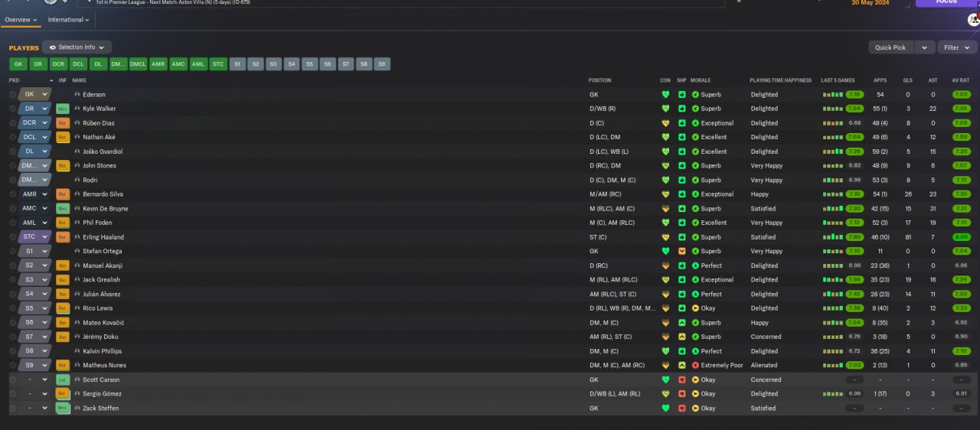The width and height of the screenshot is (980, 430).
Task: Click Ederson's green condition heart icon
Action: click(665, 95)
